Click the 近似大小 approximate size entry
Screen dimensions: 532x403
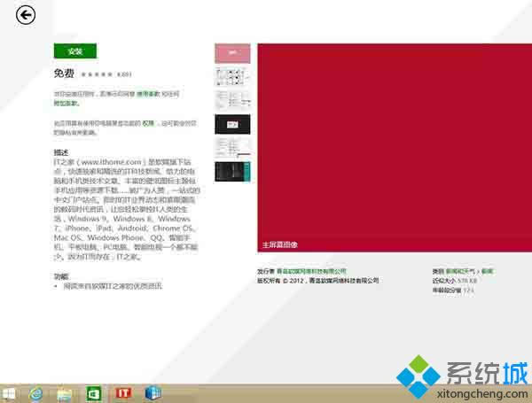pyautogui.click(x=455, y=281)
